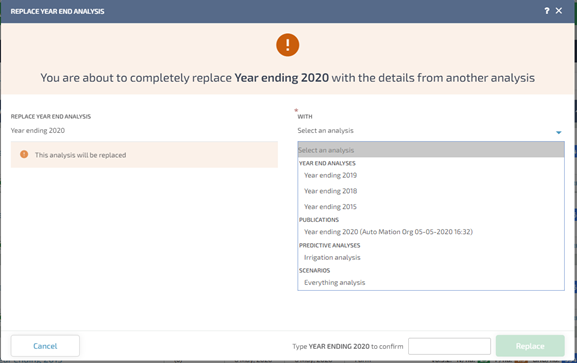Viewport: 577px width, 363px height.
Task: Click the YEAR END ANALYSES group heading
Action: click(327, 163)
